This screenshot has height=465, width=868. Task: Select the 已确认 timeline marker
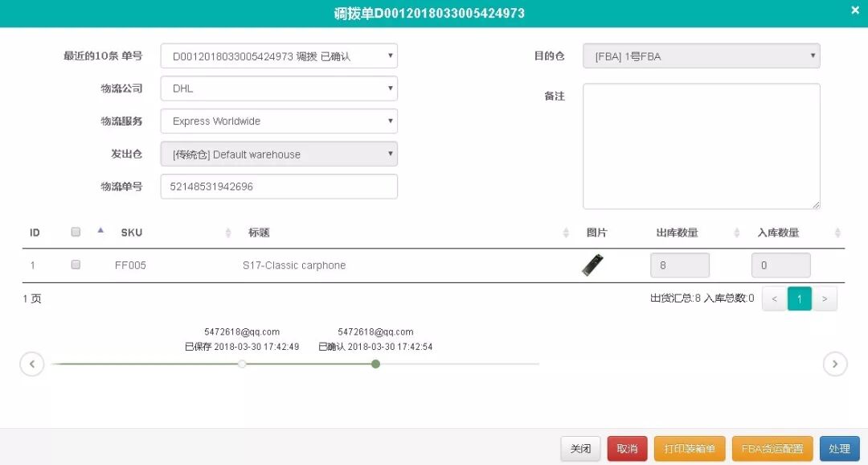376,364
